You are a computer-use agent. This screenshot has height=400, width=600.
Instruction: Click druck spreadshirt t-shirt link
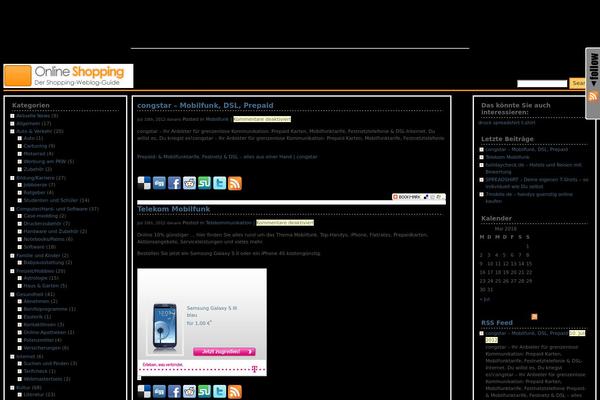[x=507, y=123]
